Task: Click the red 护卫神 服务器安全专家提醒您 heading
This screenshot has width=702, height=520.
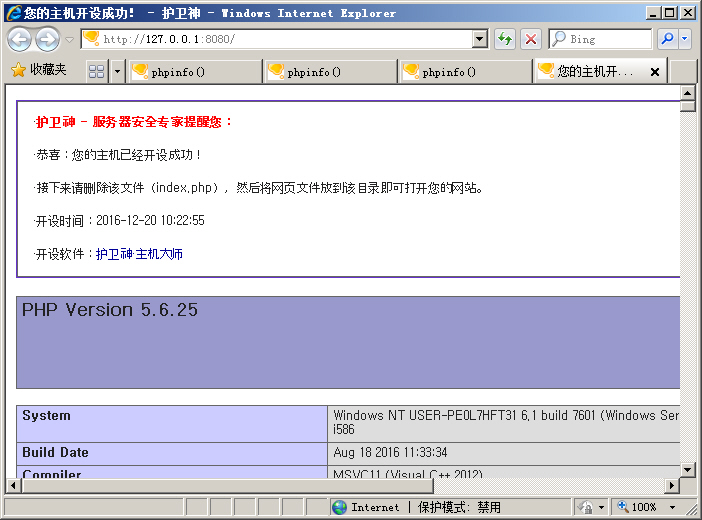Action: click(x=134, y=122)
